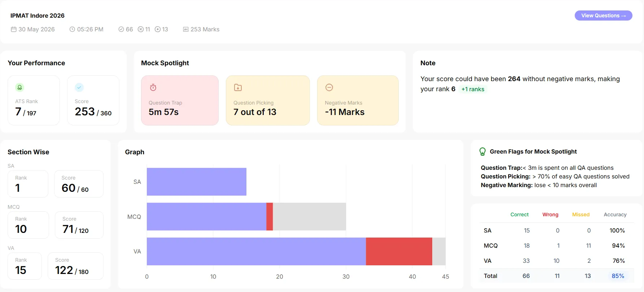
Task: Click the 94% accuracy value in MCQ row
Action: tap(618, 245)
